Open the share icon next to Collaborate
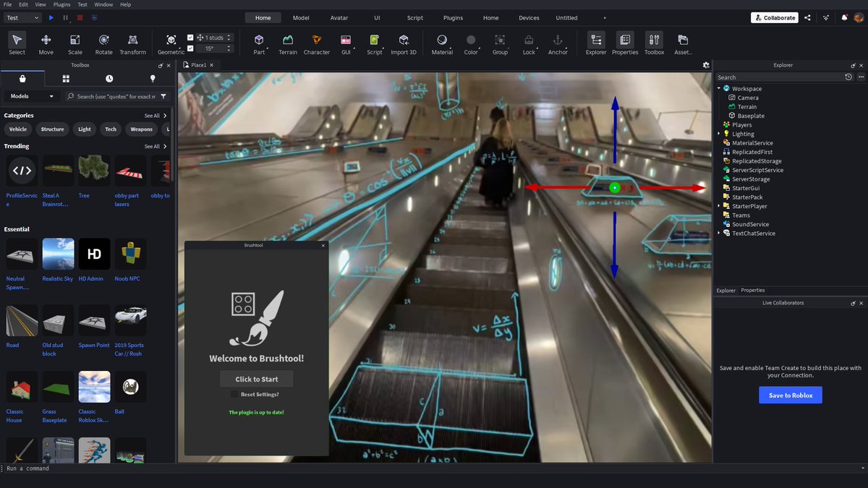 [807, 17]
